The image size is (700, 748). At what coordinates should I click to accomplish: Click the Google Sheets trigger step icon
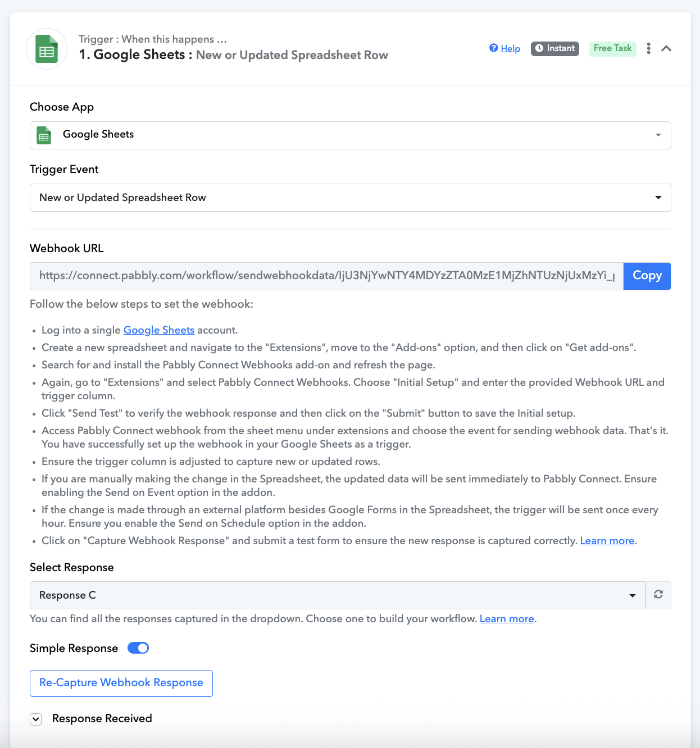tap(47, 49)
